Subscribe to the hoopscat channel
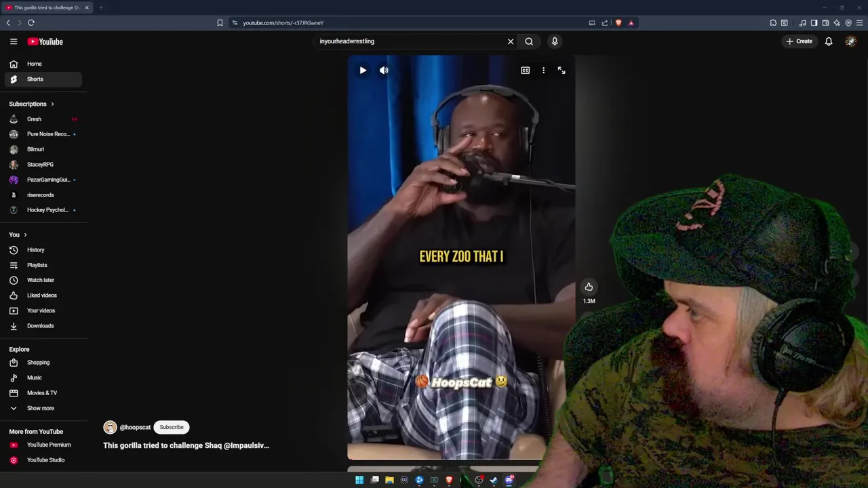The height and width of the screenshot is (488, 868). click(172, 427)
